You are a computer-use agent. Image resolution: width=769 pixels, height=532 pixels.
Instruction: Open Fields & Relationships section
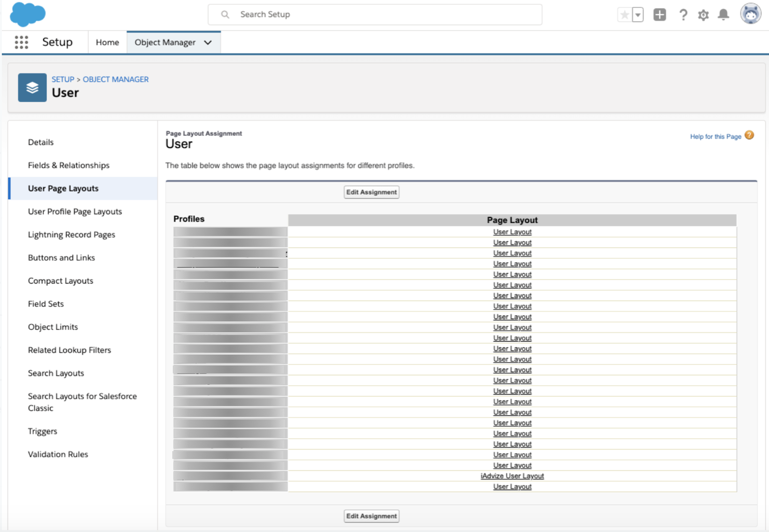coord(68,165)
